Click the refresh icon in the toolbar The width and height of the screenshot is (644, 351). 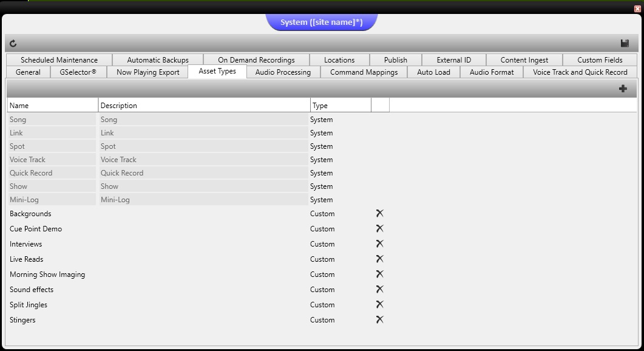click(x=13, y=44)
